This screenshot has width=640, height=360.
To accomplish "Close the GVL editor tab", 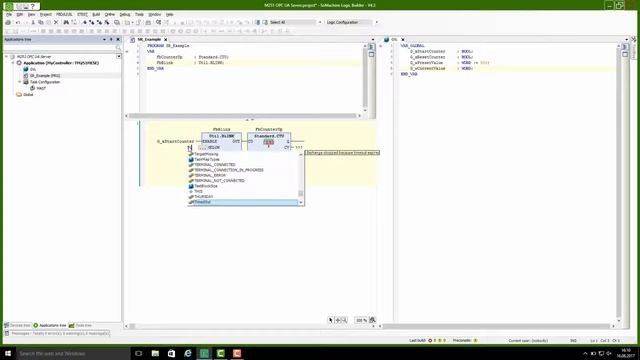I will point(403,40).
